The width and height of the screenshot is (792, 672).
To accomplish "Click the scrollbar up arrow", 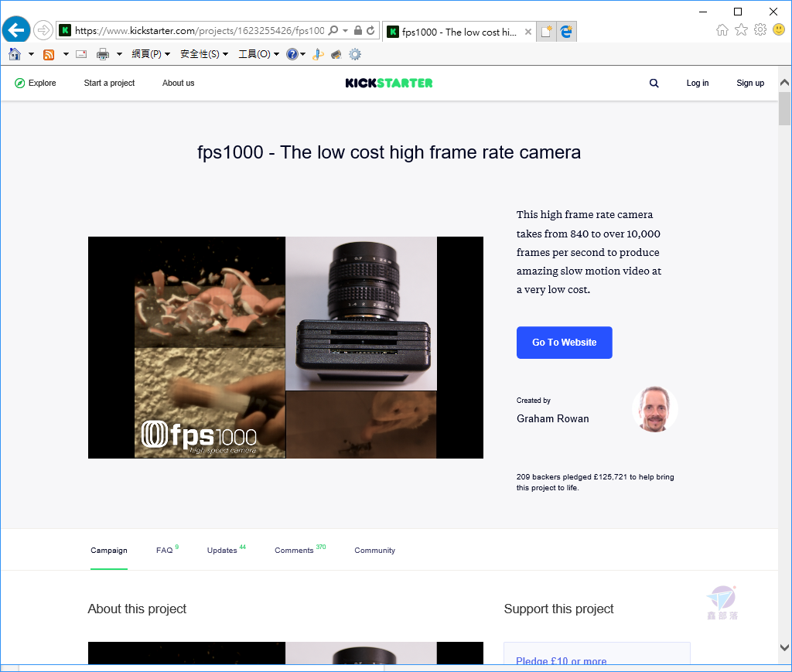I will [784, 83].
